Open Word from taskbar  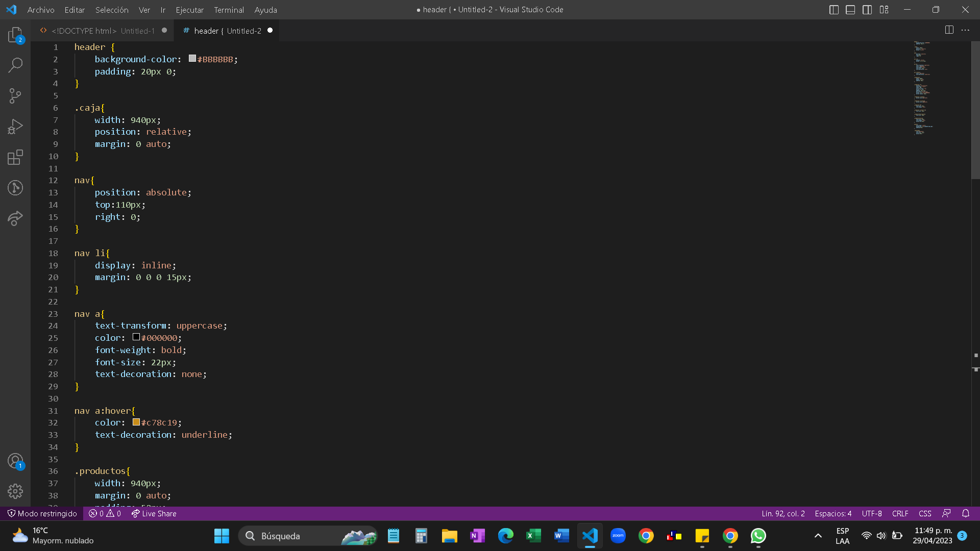point(561,536)
